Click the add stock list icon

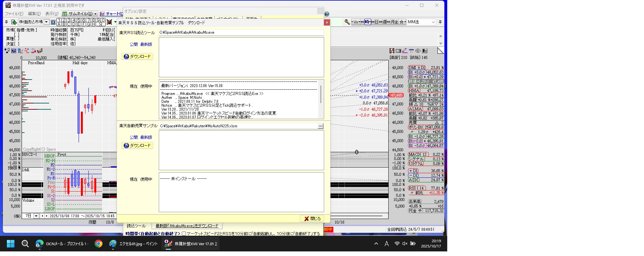tap(14, 22)
